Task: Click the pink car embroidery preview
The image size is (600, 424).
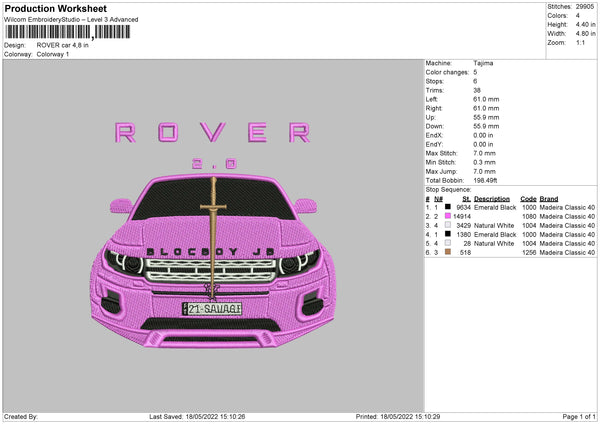Action: 213,261
